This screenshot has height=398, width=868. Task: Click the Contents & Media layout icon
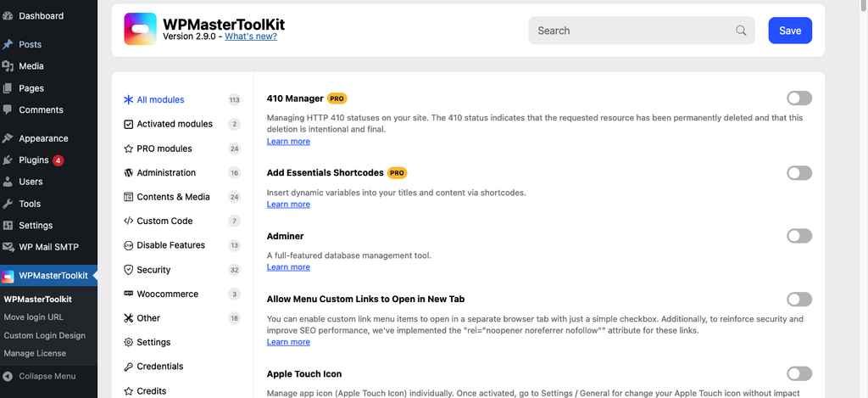tap(129, 197)
